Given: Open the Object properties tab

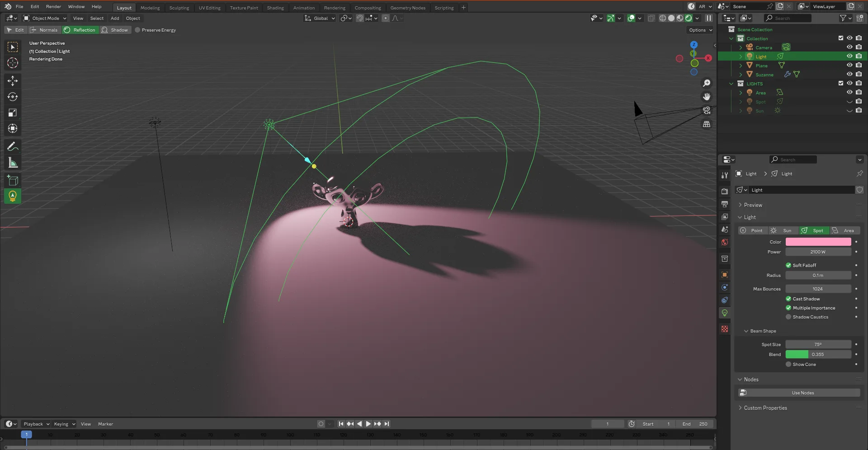Looking at the screenshot, I should point(725,275).
